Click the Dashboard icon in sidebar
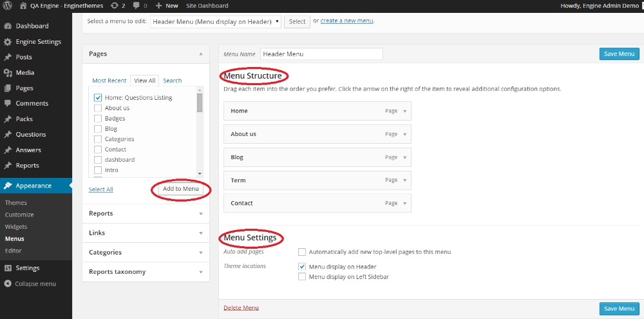 [x=8, y=26]
